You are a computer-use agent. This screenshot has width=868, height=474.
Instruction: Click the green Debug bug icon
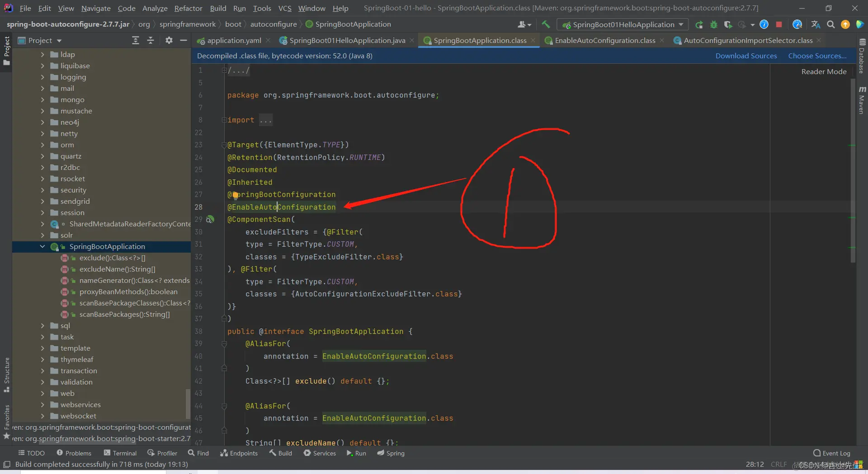pos(714,24)
